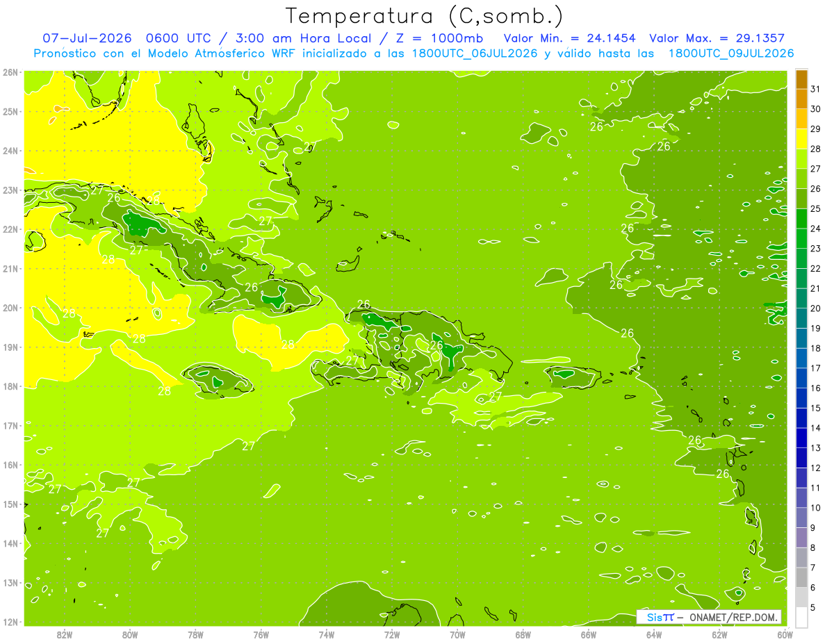
Task: Click the title "Temperatura (C,somb.)"
Action: coord(423,17)
